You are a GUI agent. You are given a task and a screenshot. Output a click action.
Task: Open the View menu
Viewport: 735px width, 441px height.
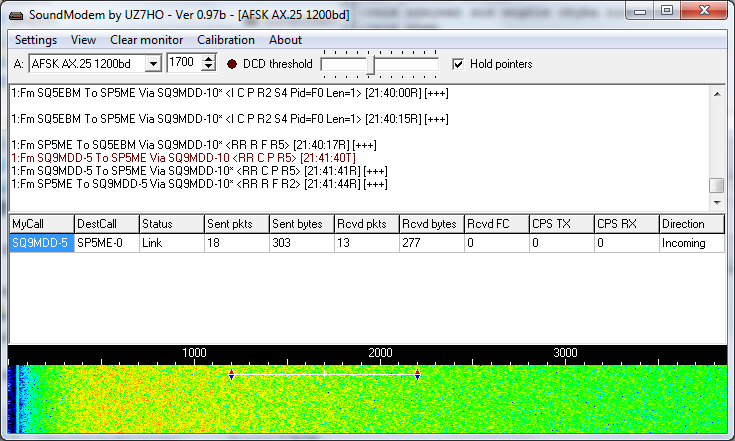pyautogui.click(x=84, y=40)
